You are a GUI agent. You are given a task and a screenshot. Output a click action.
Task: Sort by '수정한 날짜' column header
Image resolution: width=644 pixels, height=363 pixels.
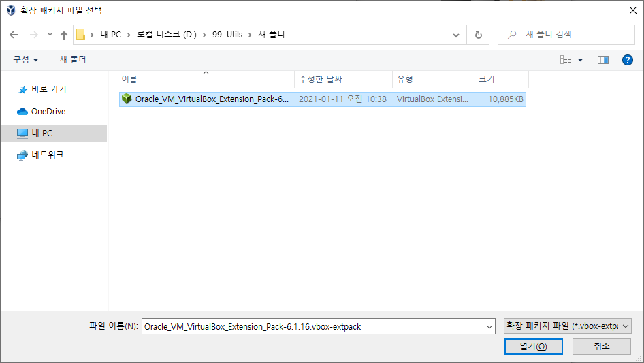click(343, 79)
